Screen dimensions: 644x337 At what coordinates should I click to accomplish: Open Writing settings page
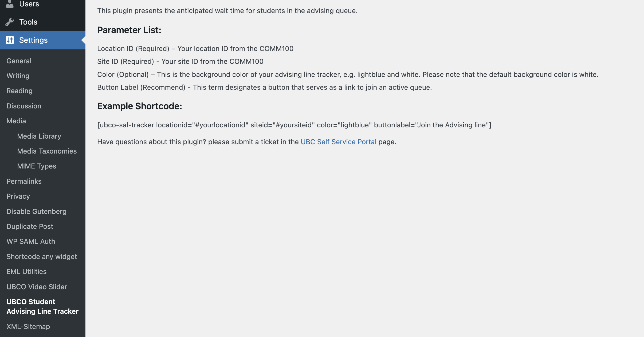tap(18, 76)
